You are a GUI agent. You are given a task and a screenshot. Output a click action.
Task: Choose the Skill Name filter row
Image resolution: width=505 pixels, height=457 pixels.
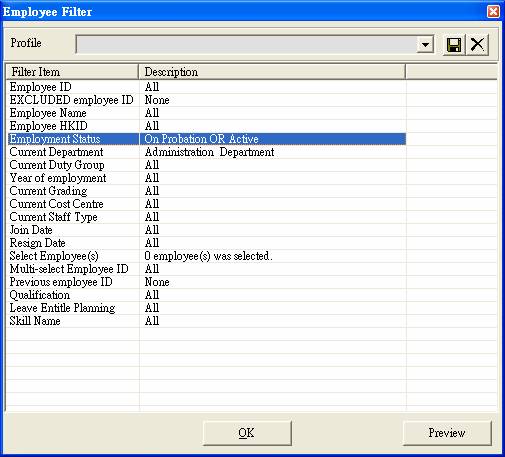pyautogui.click(x=207, y=321)
